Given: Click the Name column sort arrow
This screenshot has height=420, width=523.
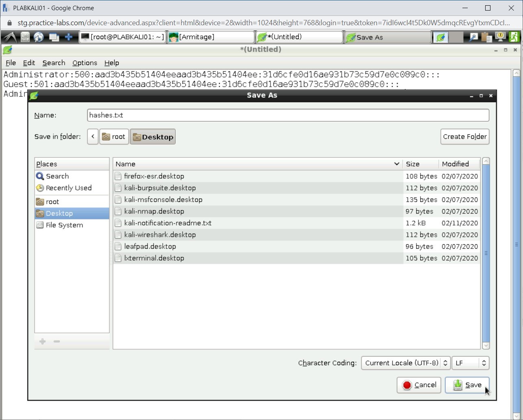Looking at the screenshot, I should 397,164.
